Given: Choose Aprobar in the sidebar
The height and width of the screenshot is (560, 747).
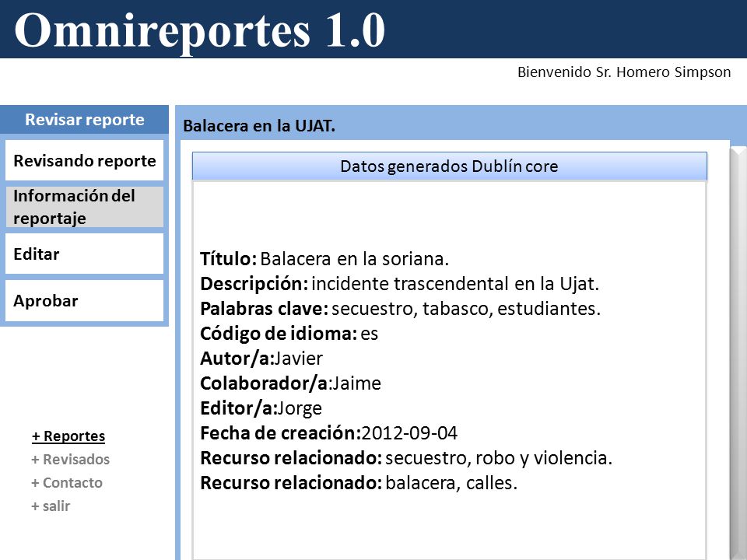Looking at the screenshot, I should coord(84,300).
